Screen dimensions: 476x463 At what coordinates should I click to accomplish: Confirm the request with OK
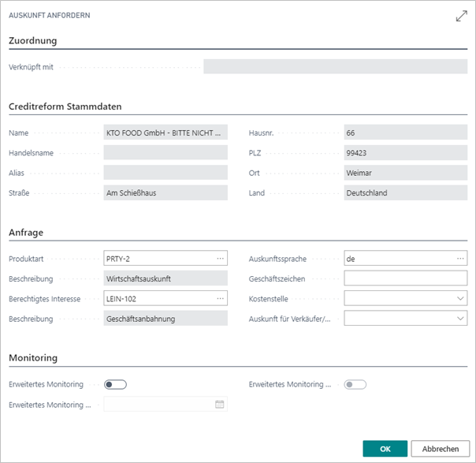385,448
